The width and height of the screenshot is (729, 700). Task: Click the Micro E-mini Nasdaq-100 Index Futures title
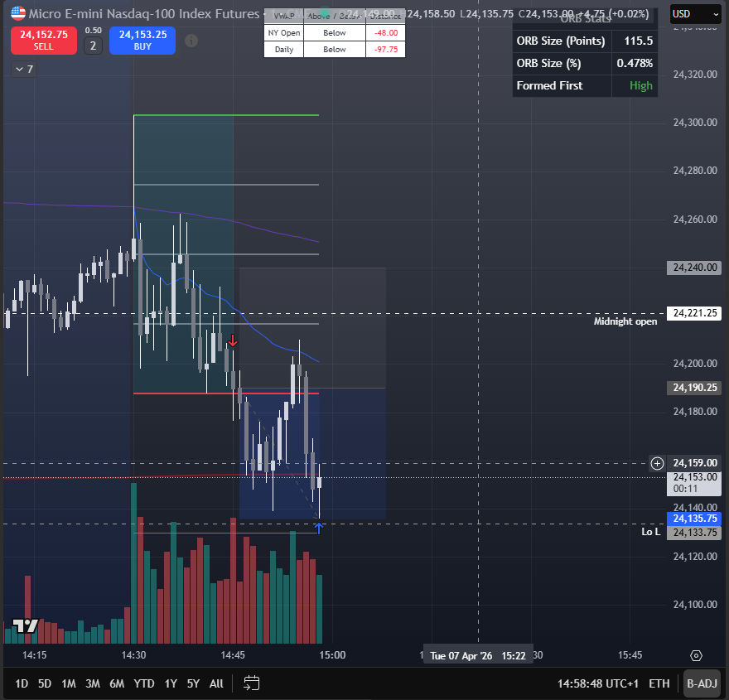pyautogui.click(x=143, y=13)
